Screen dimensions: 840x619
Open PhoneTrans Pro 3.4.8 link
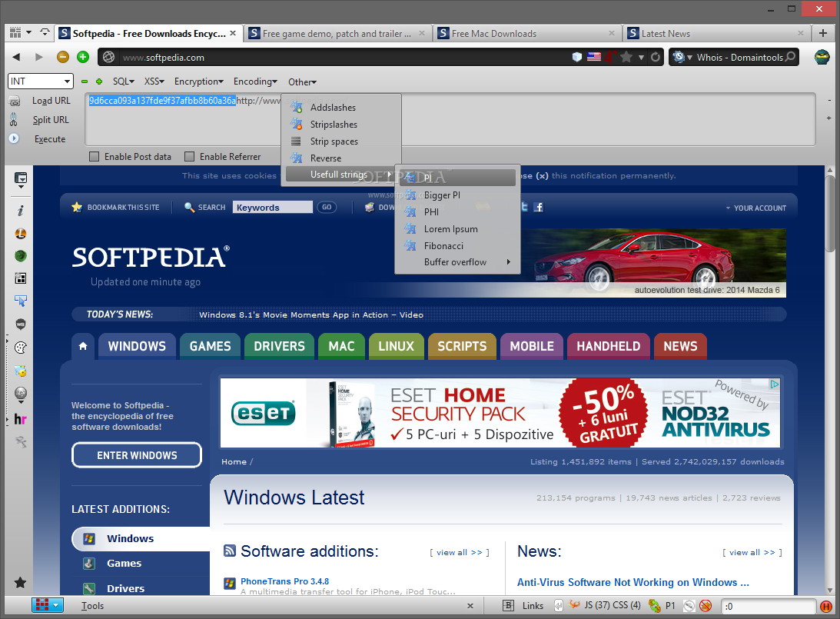point(284,581)
